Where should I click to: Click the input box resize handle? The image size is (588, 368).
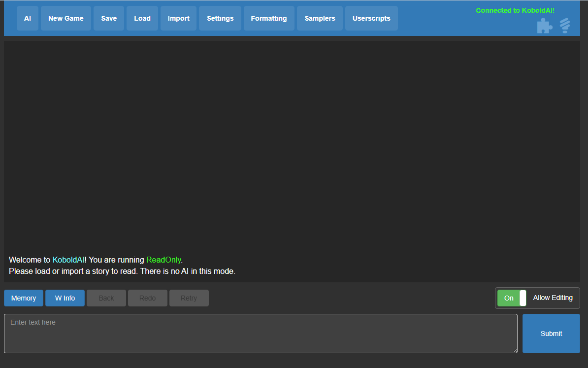(515, 350)
